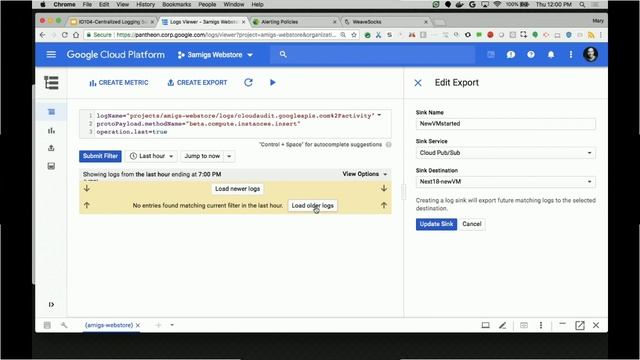The image size is (640, 360).
Task: Open the filter box dropdown arrow
Action: (x=380, y=116)
